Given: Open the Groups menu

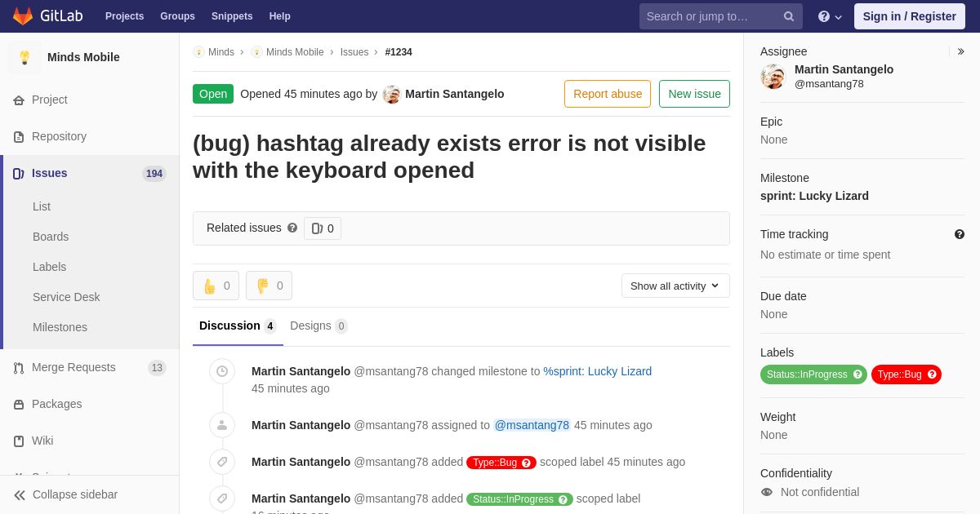Looking at the screenshot, I should tap(177, 16).
